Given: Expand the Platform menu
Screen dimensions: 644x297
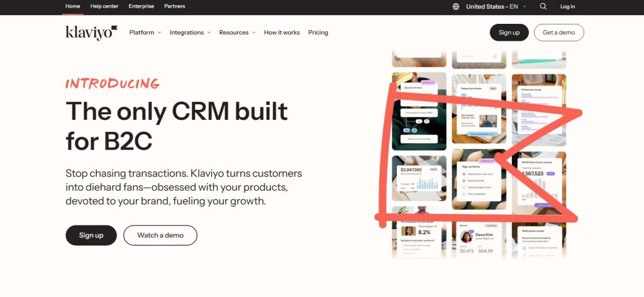Looking at the screenshot, I should tap(145, 33).
